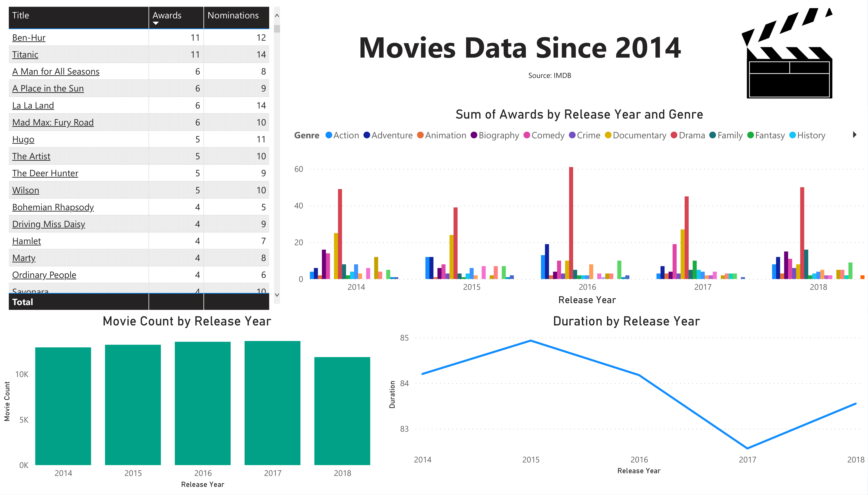This screenshot has height=495, width=868.
Task: Click the 2015 peak on duration line
Action: pos(531,341)
